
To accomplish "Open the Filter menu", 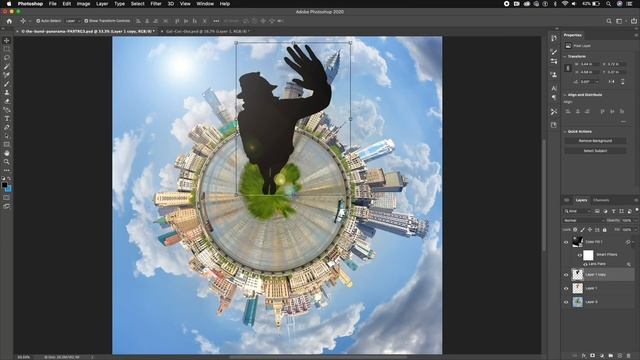I will [156, 4].
